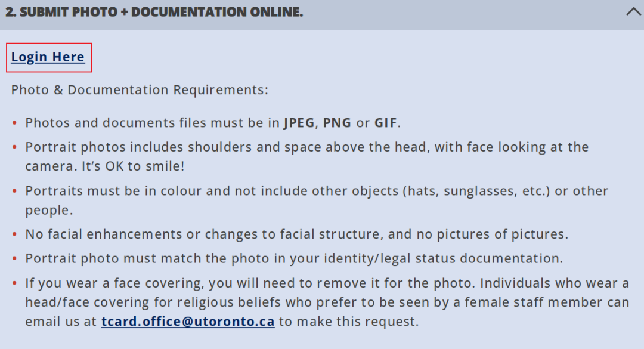Open the "Login Here" link
644x349 pixels.
click(48, 57)
